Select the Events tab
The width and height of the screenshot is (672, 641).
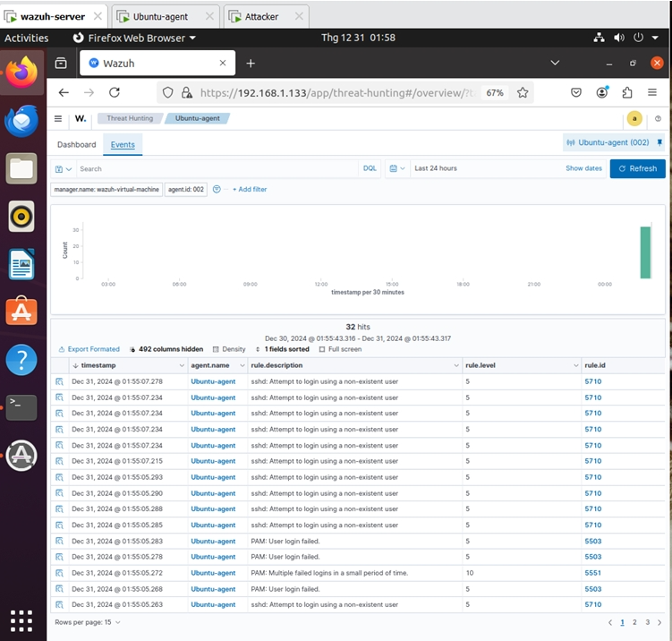coord(123,145)
